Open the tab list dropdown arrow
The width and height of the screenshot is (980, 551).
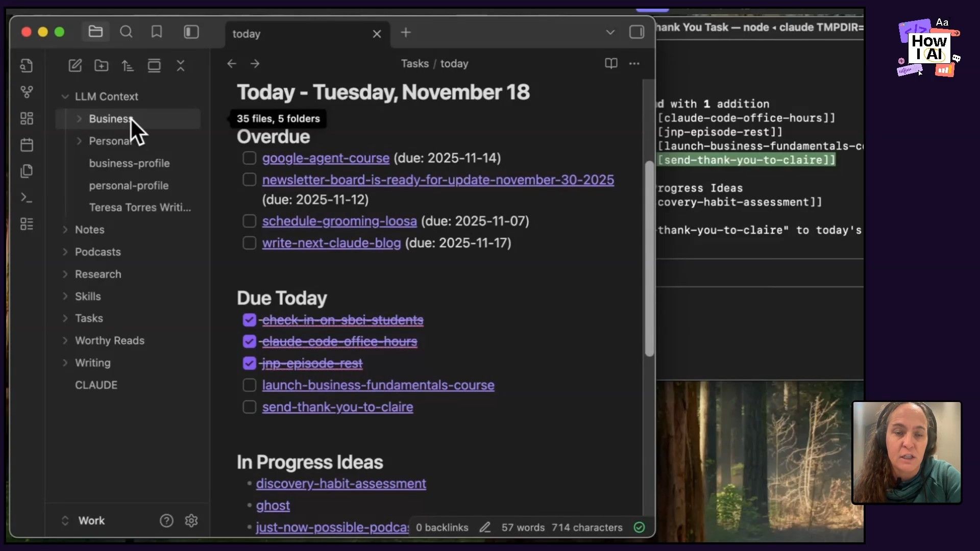pyautogui.click(x=610, y=32)
